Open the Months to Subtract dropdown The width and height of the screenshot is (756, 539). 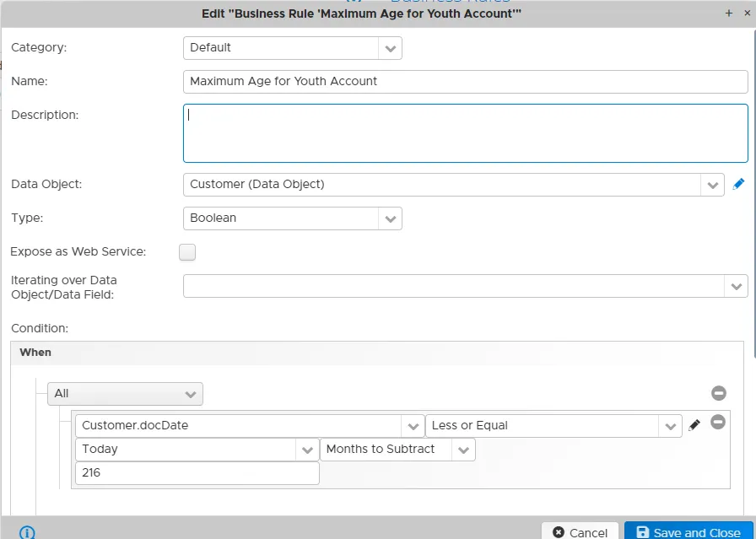coord(397,450)
